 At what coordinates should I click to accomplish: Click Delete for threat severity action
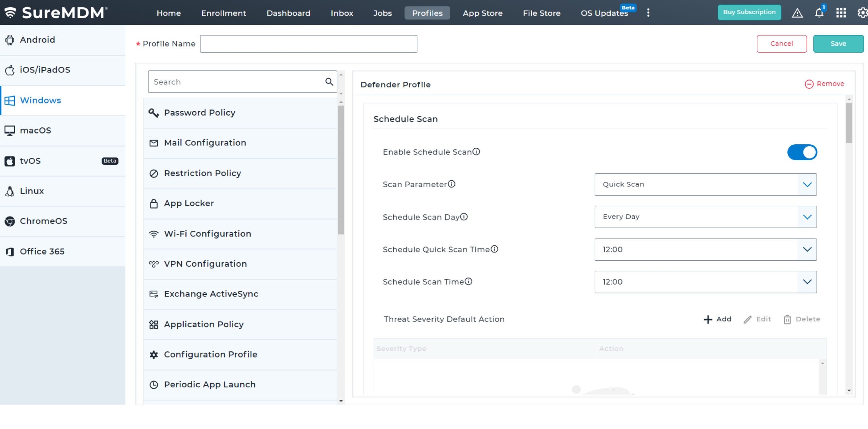(x=802, y=319)
